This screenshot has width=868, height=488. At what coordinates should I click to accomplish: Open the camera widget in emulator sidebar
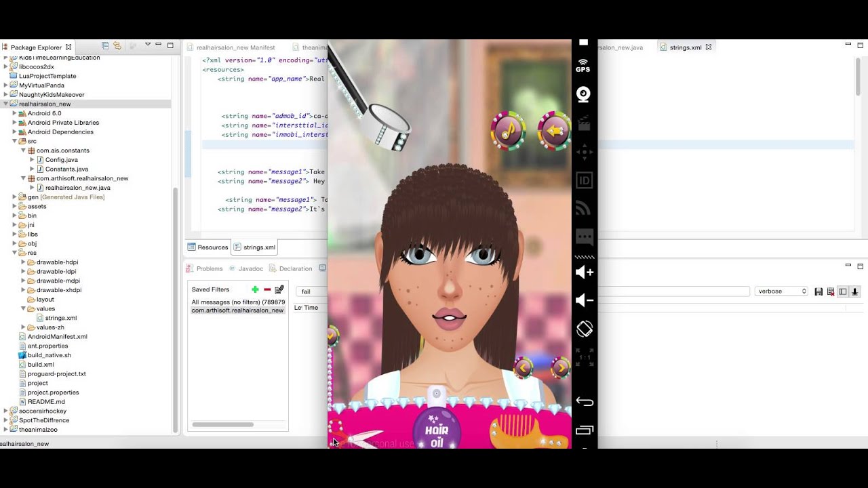coord(584,94)
